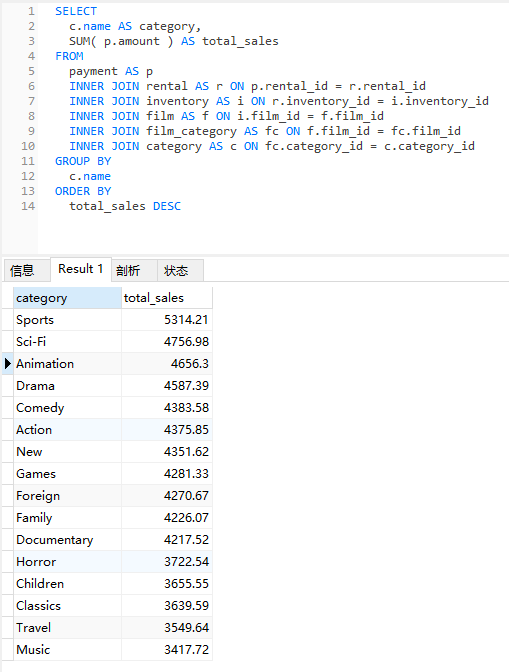Select the Drama category cell
The image size is (509, 672).
click(x=67, y=386)
